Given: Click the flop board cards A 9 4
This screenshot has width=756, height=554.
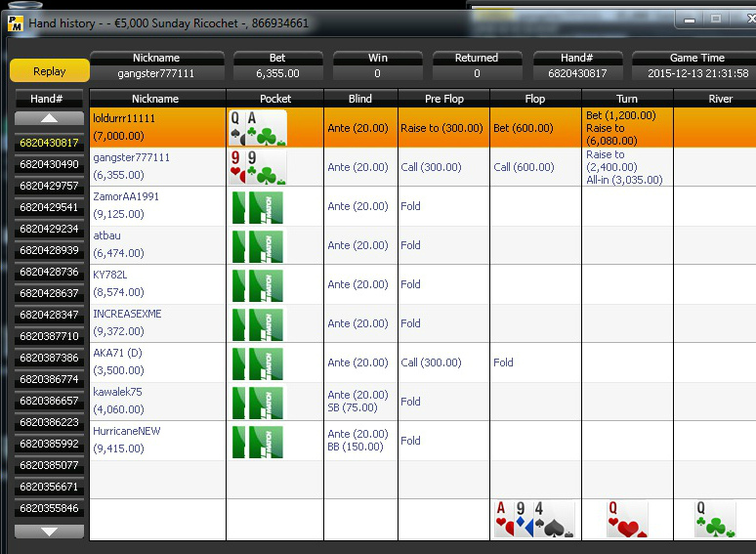Looking at the screenshot, I should (x=534, y=519).
